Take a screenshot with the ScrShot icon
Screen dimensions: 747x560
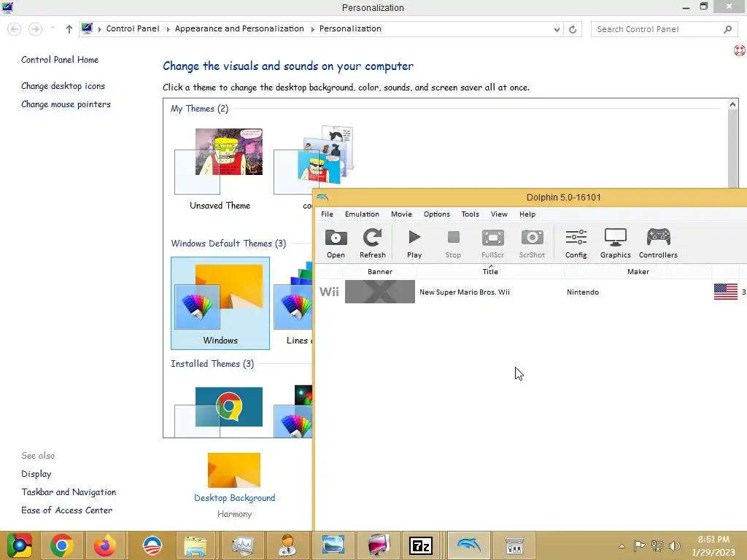[532, 244]
